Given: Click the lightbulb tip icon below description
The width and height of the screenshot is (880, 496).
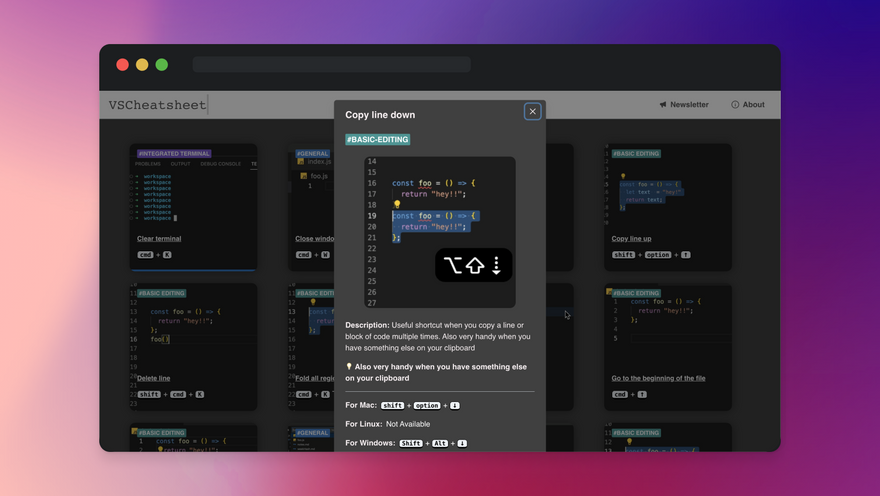Looking at the screenshot, I should 349,366.
